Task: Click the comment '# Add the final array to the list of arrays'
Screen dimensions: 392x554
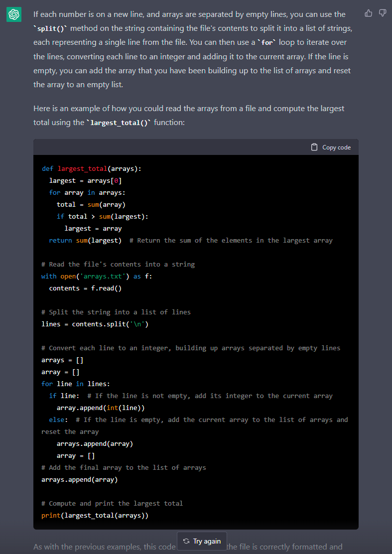Action: 124,467
